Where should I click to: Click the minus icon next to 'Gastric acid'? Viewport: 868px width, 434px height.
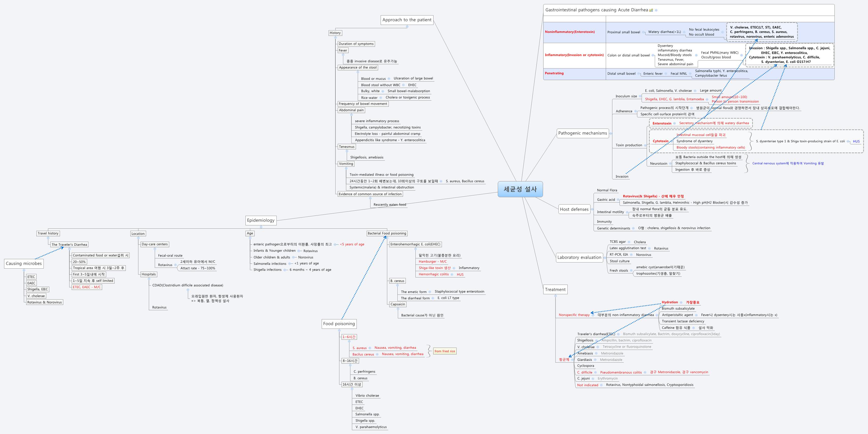(618, 200)
